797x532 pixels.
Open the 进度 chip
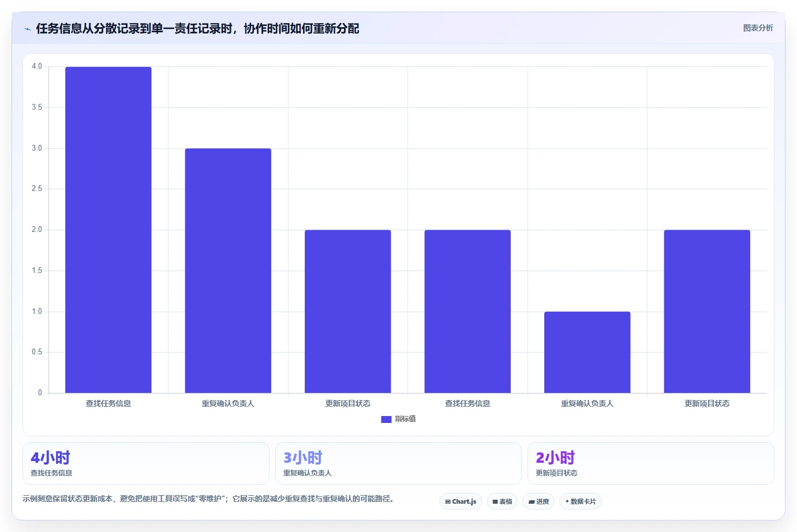pos(538,501)
